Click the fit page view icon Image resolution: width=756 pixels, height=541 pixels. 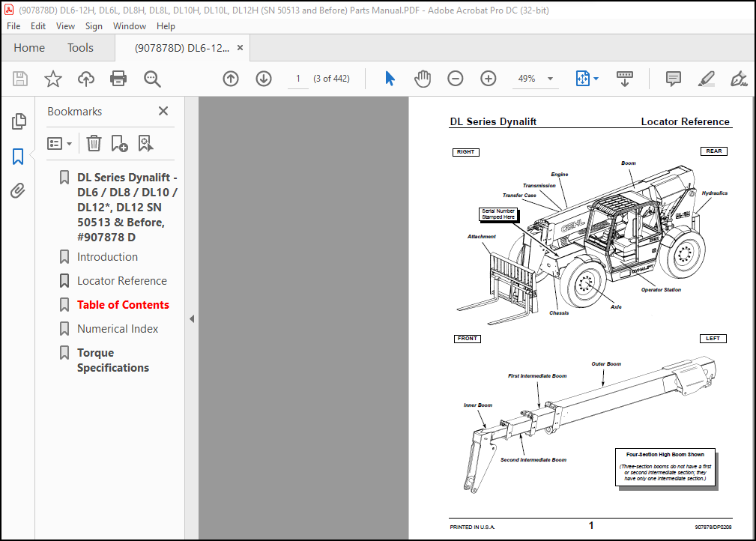tap(582, 79)
